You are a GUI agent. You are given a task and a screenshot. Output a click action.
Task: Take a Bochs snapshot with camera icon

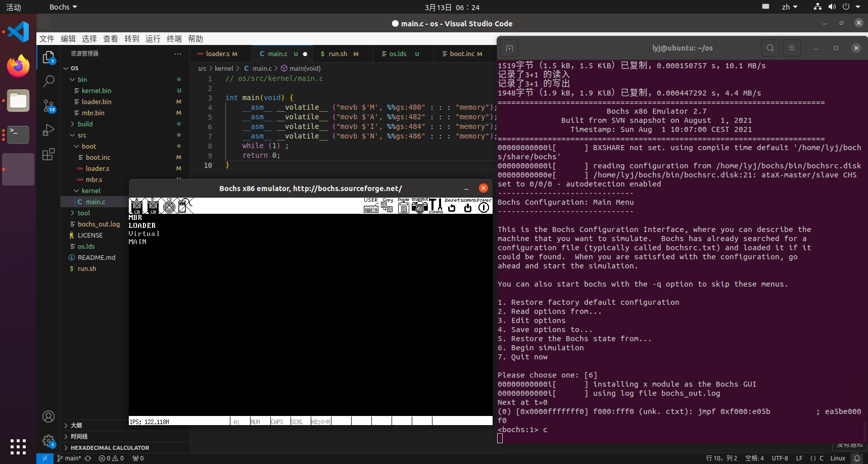click(x=419, y=206)
